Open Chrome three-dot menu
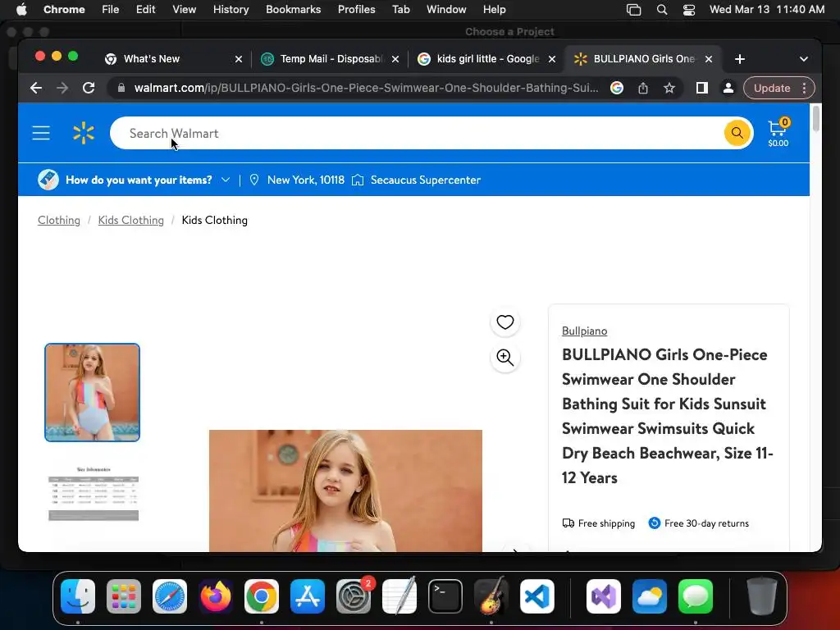The height and width of the screenshot is (630, 840). tap(804, 88)
